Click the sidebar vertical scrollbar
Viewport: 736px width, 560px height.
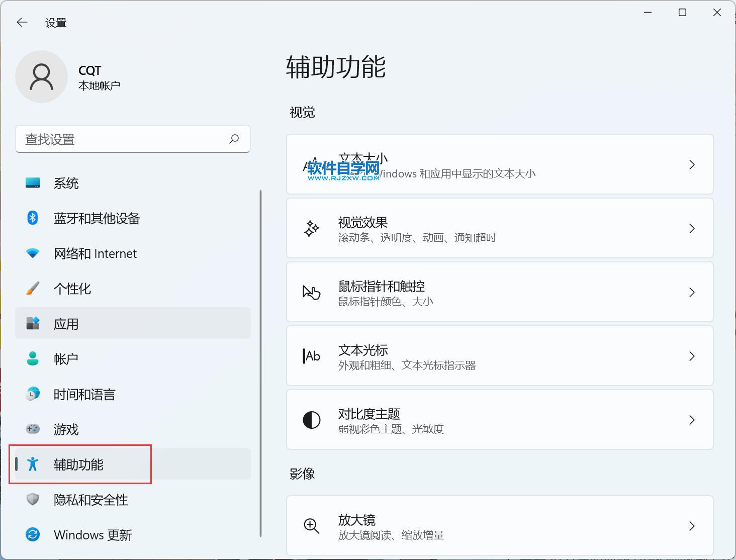(x=260, y=363)
